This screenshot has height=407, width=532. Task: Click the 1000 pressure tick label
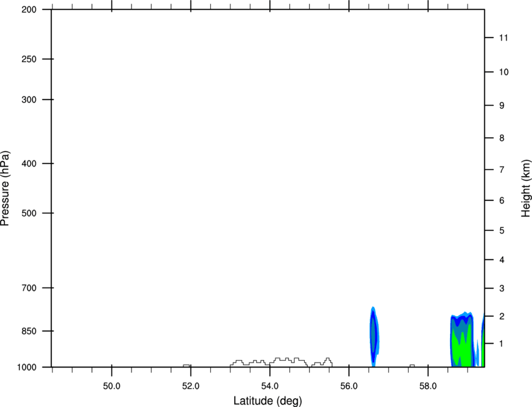pyautogui.click(x=26, y=368)
